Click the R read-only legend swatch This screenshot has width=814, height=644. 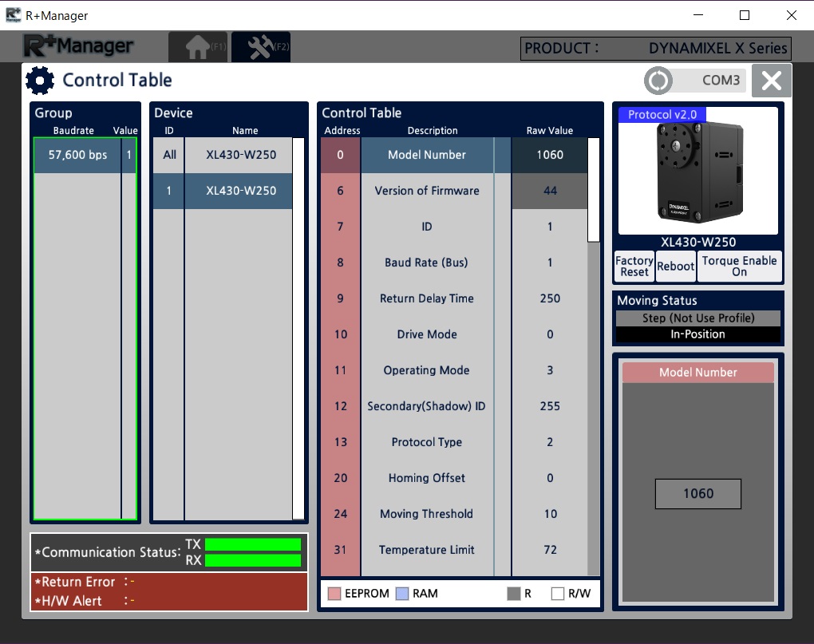[x=513, y=594]
